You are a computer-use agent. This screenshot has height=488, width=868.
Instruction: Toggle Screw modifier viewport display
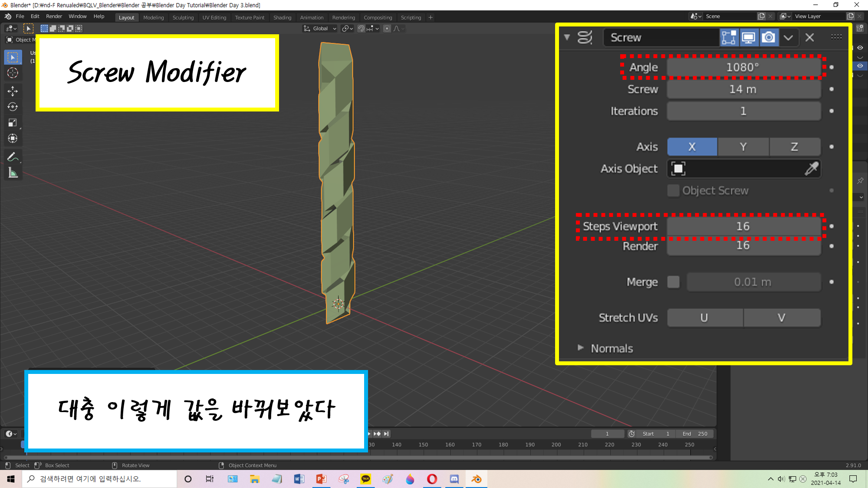pyautogui.click(x=749, y=37)
